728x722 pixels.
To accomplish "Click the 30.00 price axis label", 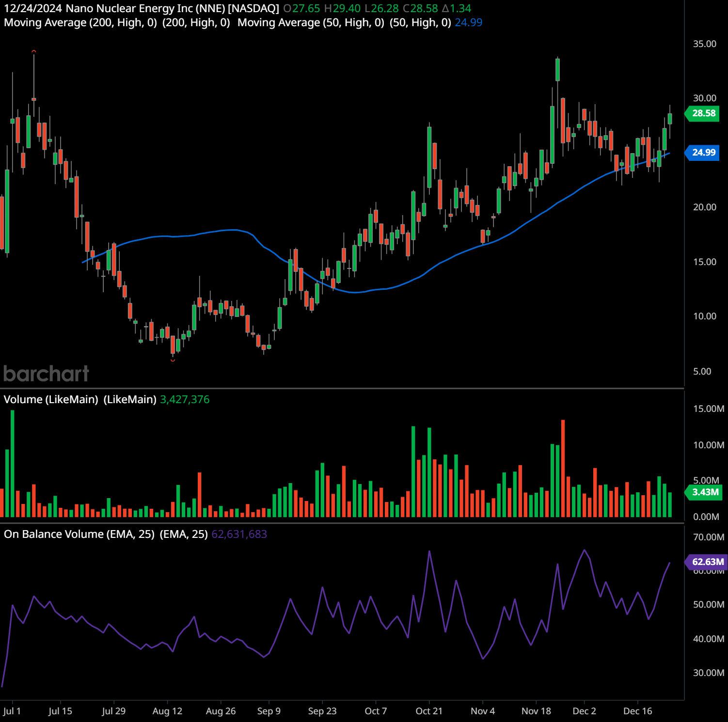I will point(705,98).
